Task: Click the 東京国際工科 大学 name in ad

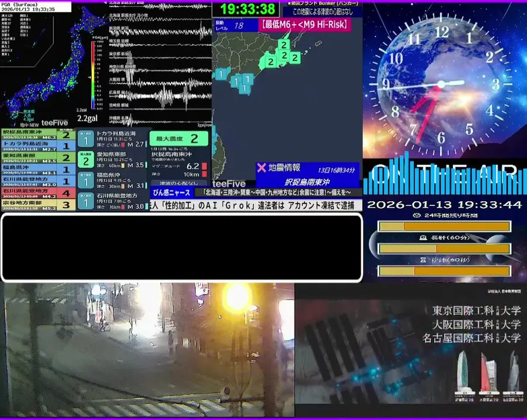Action: coord(476,310)
